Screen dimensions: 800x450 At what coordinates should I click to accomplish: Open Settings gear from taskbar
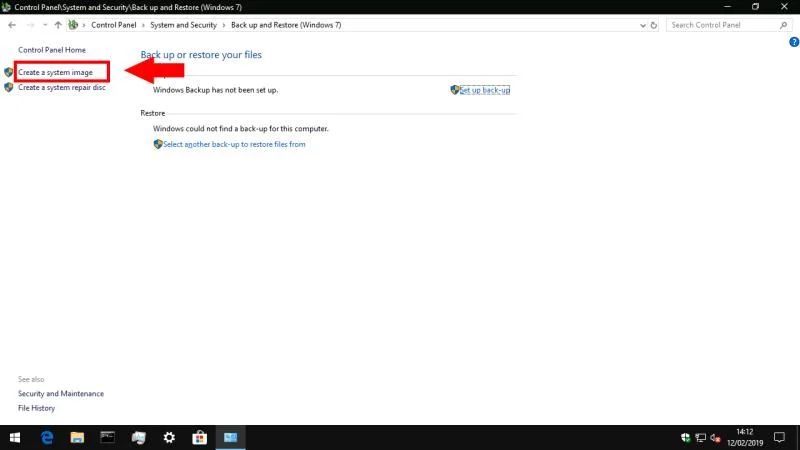click(169, 438)
